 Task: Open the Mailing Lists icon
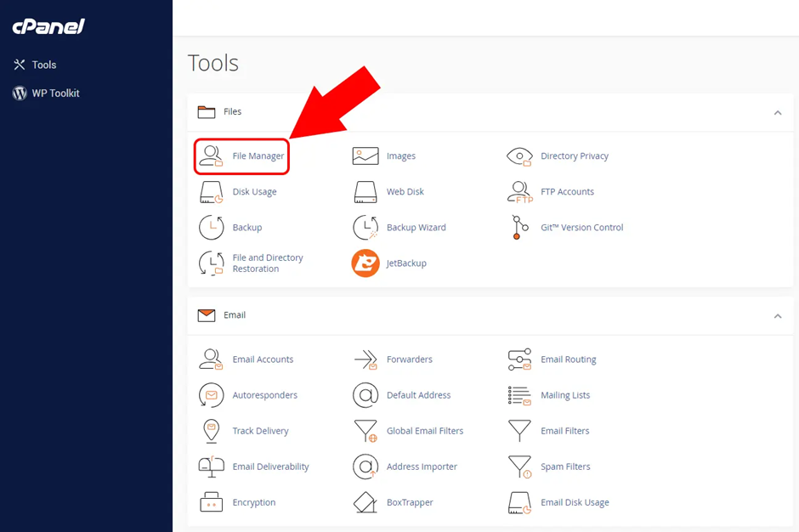(x=519, y=395)
